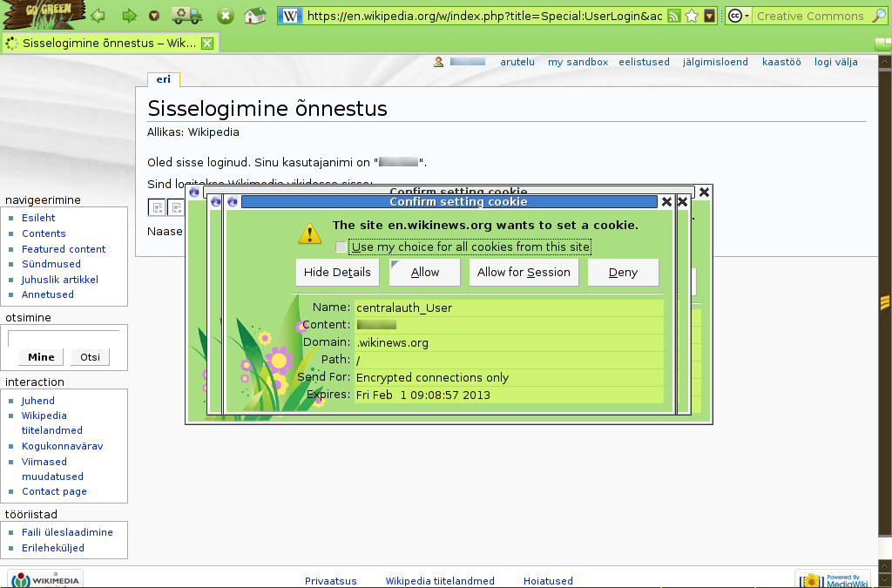Click the Wikimedia logo in footer

(x=47, y=579)
